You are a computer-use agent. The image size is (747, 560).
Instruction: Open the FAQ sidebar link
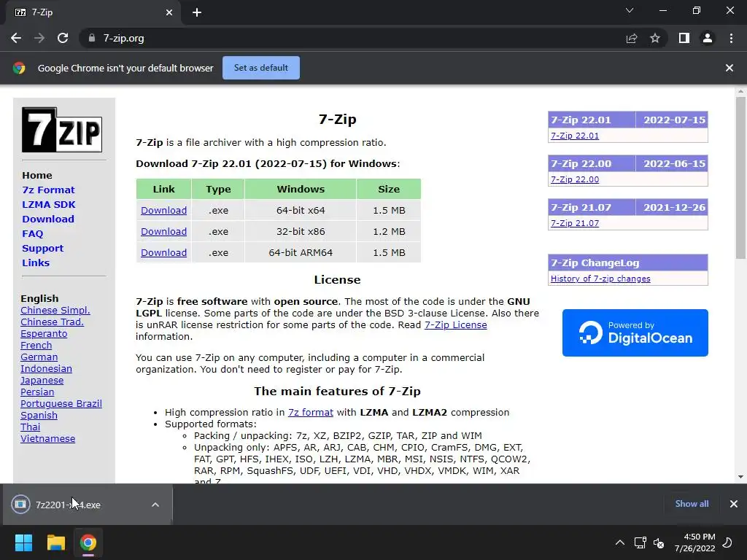[32, 234]
